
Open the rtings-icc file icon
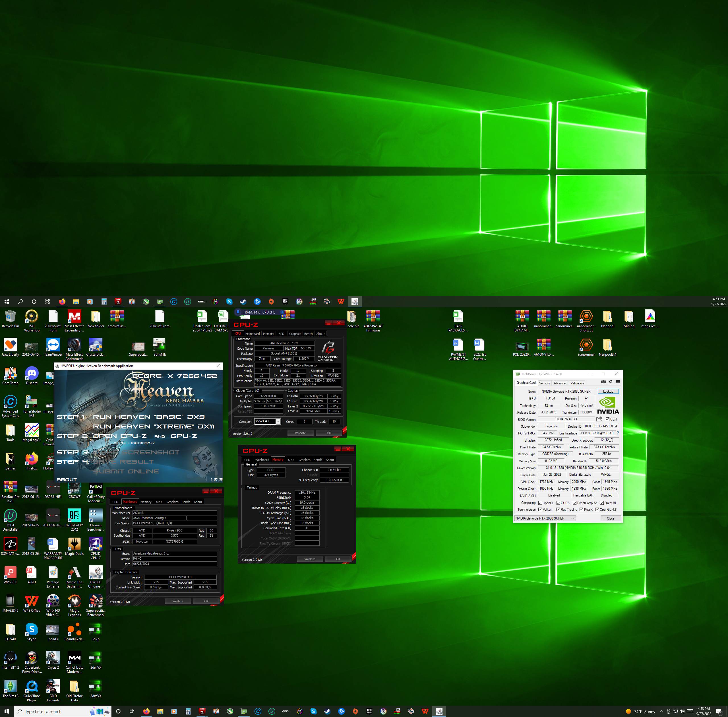pyautogui.click(x=650, y=319)
